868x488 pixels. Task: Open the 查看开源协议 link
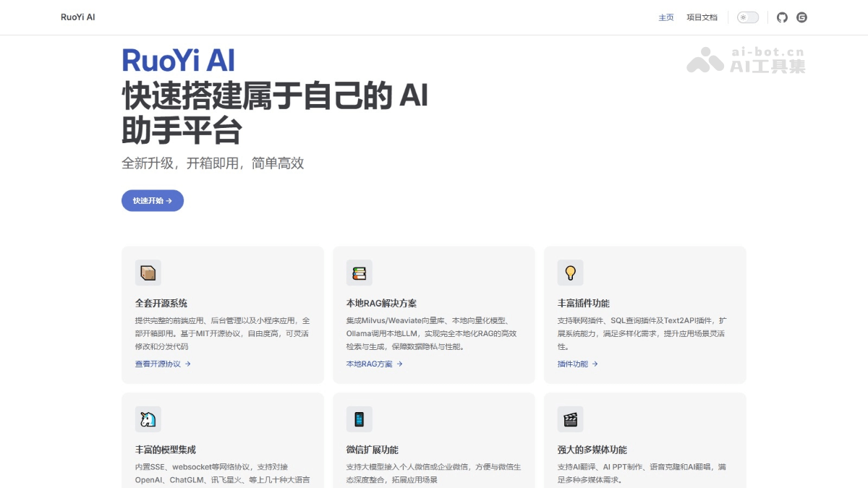click(156, 364)
